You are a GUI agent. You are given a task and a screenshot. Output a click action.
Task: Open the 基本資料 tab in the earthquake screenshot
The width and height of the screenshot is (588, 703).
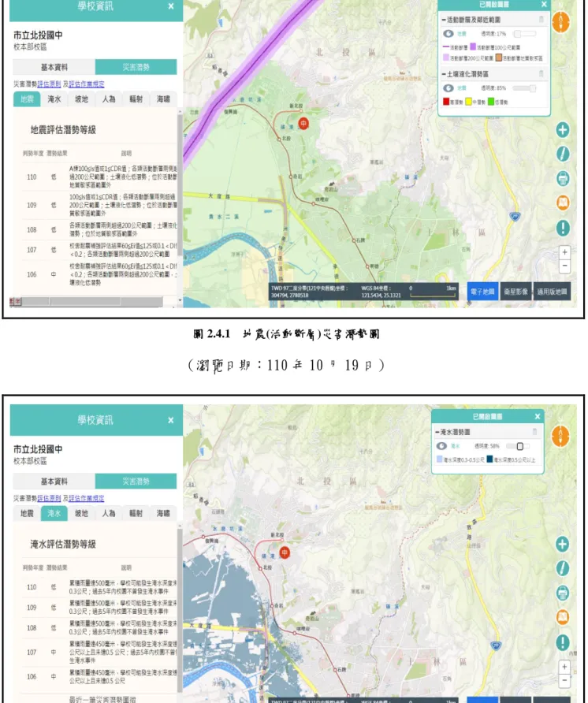(54, 67)
